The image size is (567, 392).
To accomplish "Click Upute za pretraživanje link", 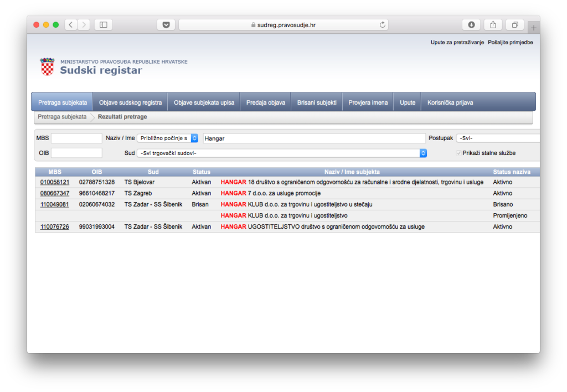I will pyautogui.click(x=457, y=42).
